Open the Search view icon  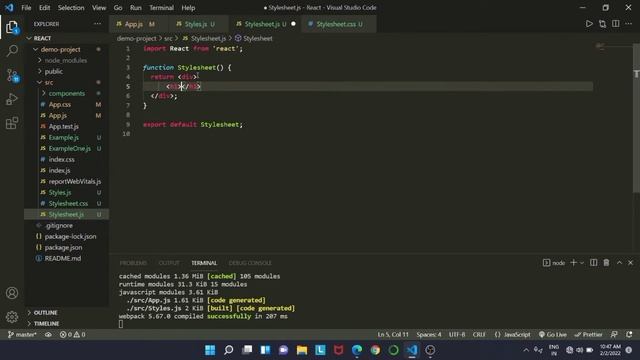pyautogui.click(x=12, y=51)
